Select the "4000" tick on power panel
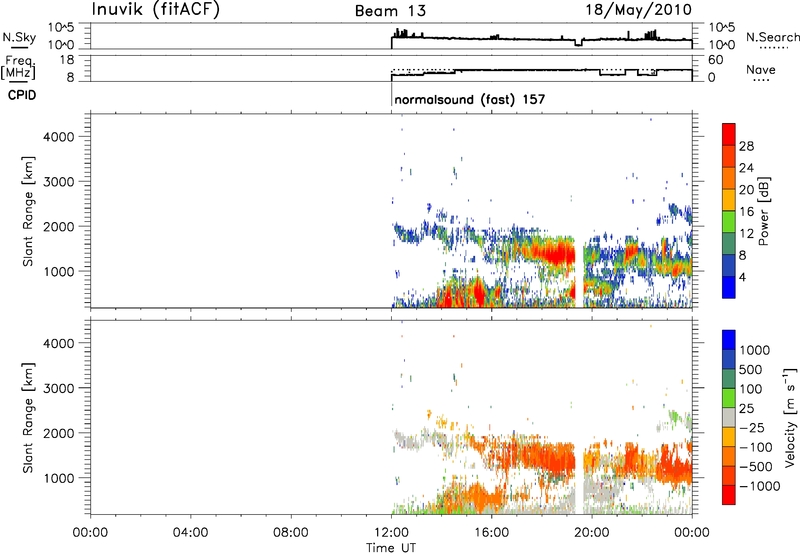 click(59, 137)
